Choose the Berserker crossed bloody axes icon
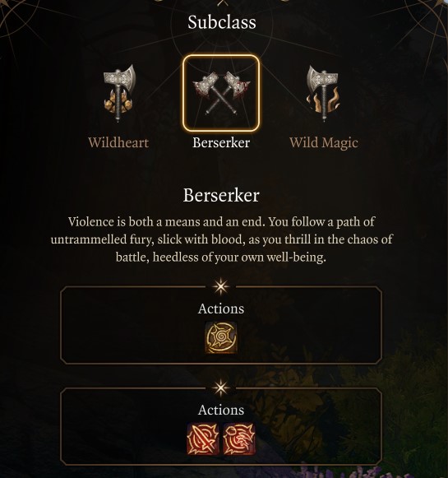This screenshot has width=448, height=478. coord(221,93)
